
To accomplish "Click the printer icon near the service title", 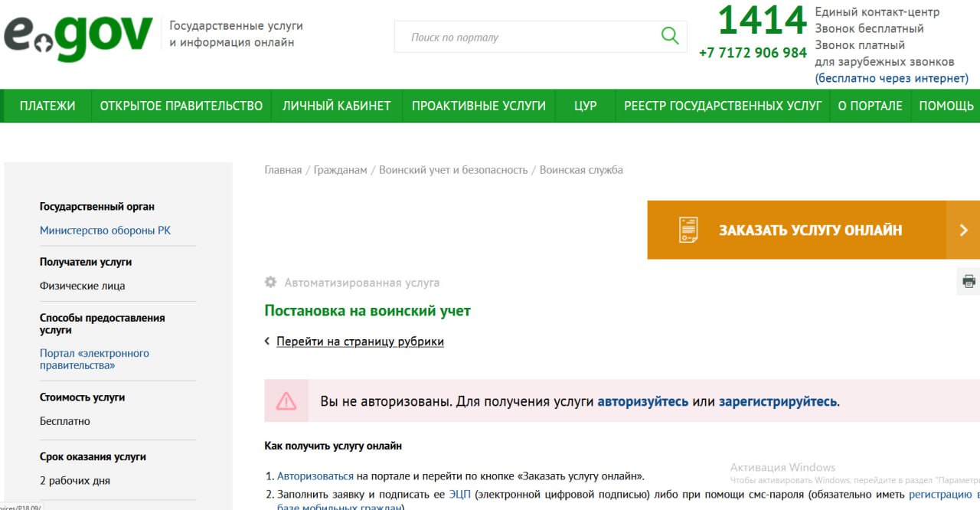I will click(968, 282).
